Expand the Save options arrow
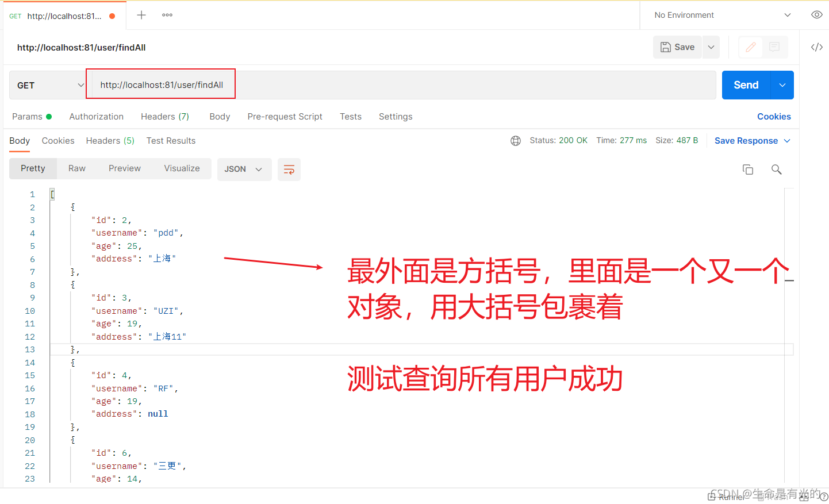The width and height of the screenshot is (829, 504). [711, 47]
